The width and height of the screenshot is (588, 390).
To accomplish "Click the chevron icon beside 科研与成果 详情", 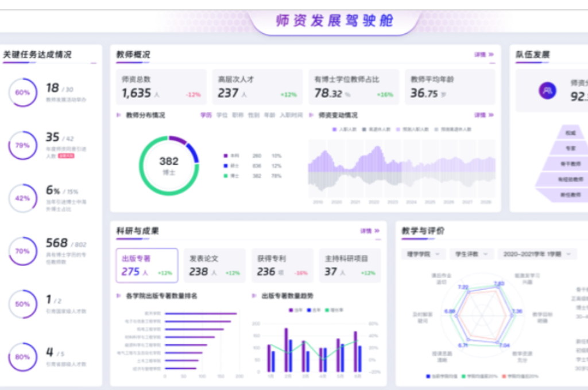I will point(378,230).
